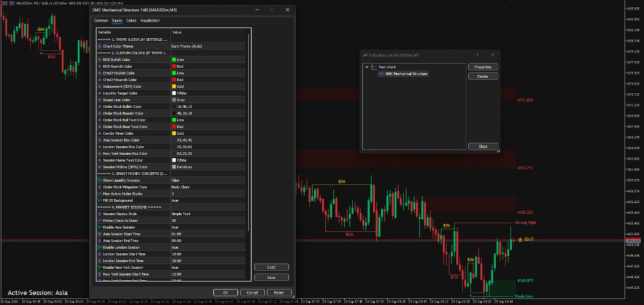
Task: Toggle Enable New York Session true value
Action: click(x=208, y=267)
